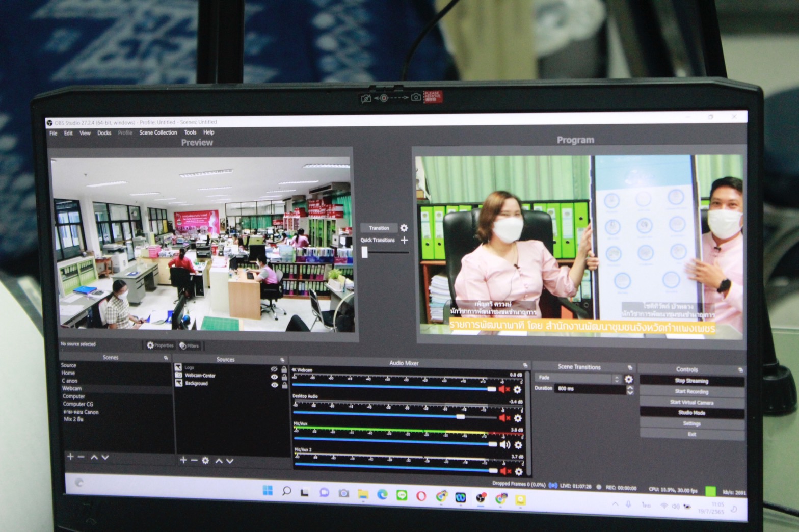Viewport: 799px width, 532px height.
Task: Open LINE app from the Windows taskbar
Action: point(402,495)
